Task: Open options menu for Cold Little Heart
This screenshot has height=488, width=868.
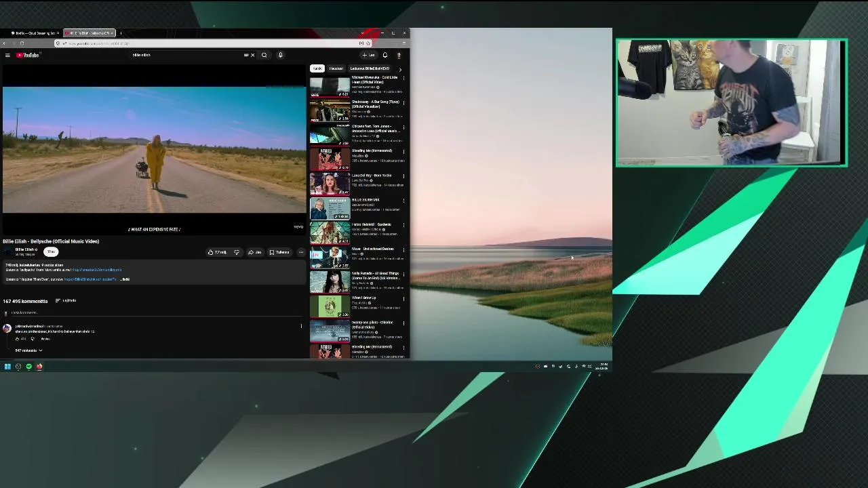Action: click(x=404, y=79)
